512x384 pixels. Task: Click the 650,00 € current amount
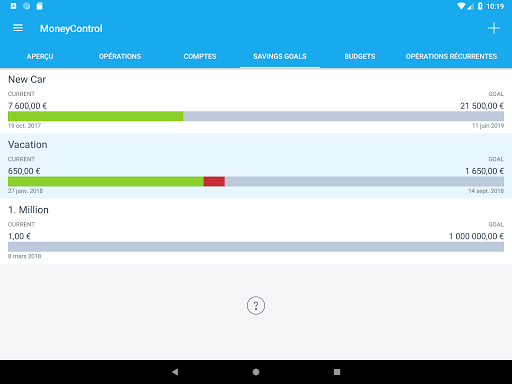(24, 171)
